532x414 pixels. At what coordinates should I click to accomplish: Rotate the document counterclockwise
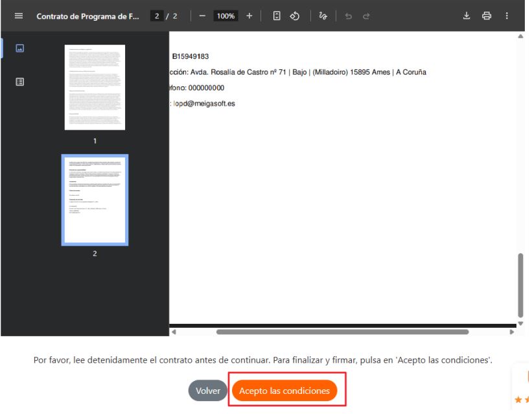coord(294,16)
